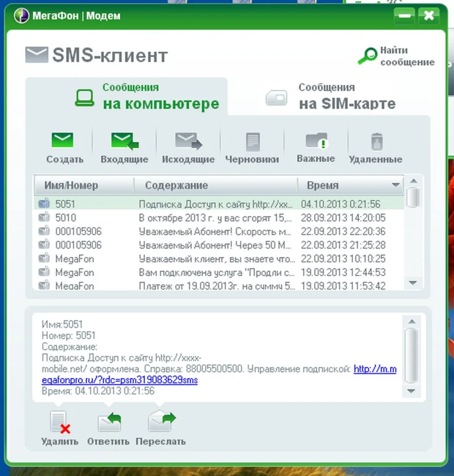The height and width of the screenshot is (476, 454).
Task: Click envelope icon of the 5051 message
Action: (x=44, y=203)
